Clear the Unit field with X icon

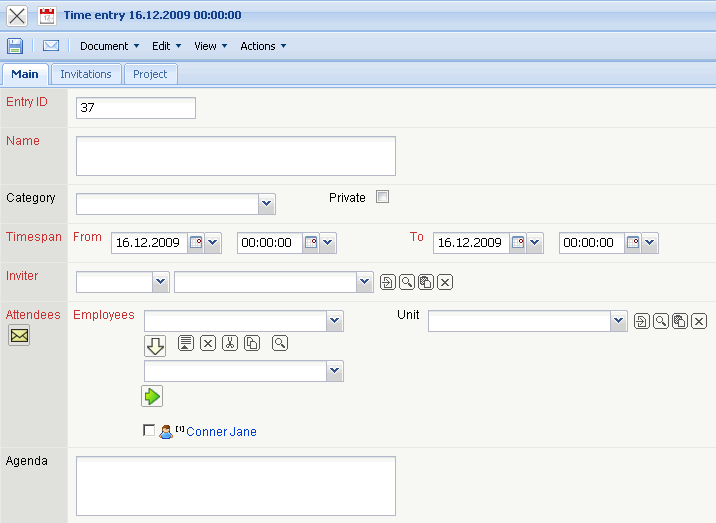699,321
